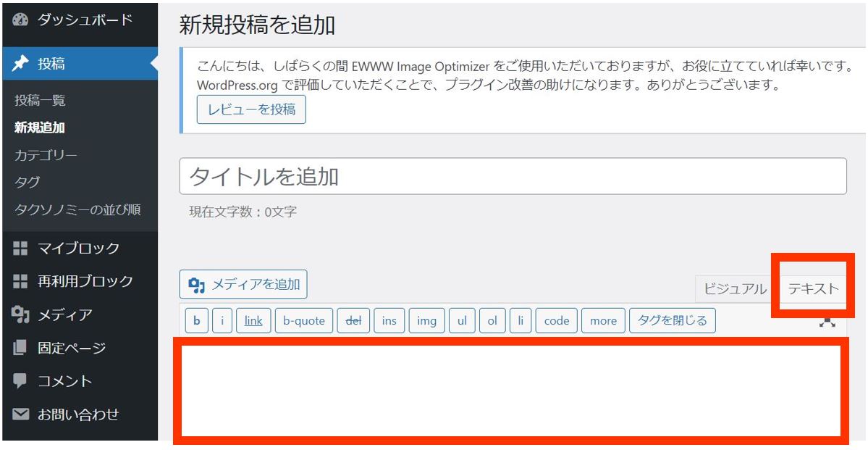Click the タグを閉じる button
The image size is (868, 450).
672,320
